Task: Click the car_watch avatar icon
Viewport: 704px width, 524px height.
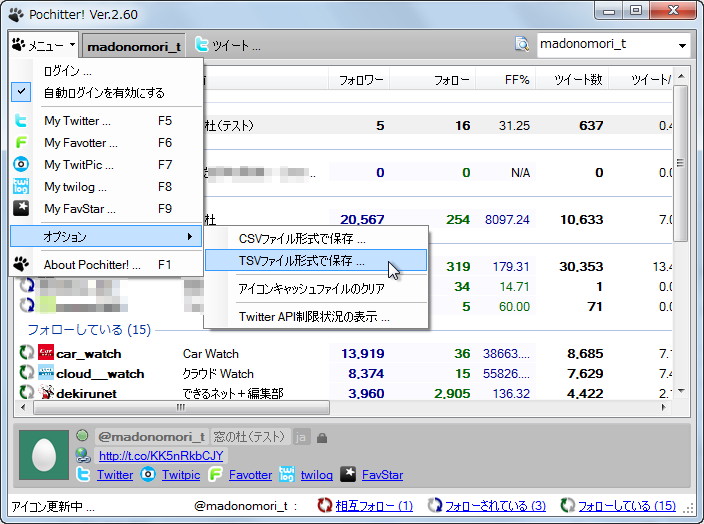Action: (46, 353)
